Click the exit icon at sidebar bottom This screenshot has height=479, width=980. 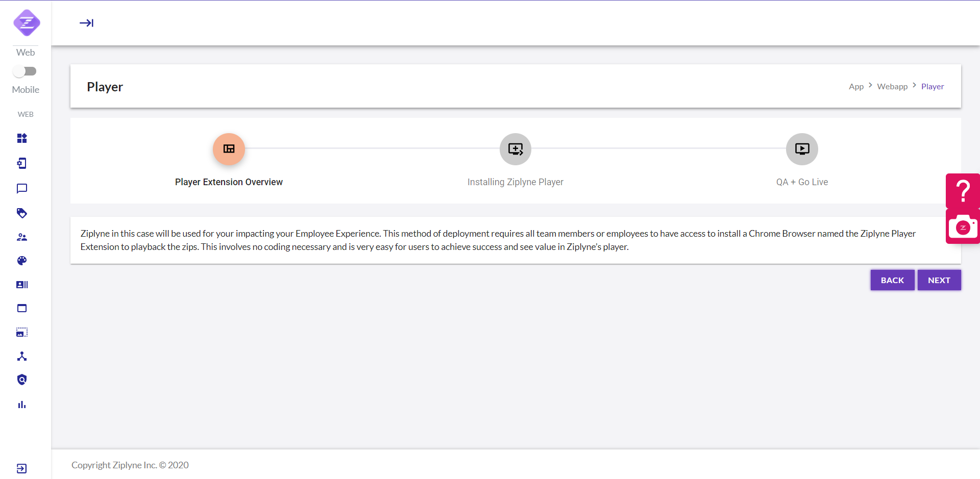[22, 469]
